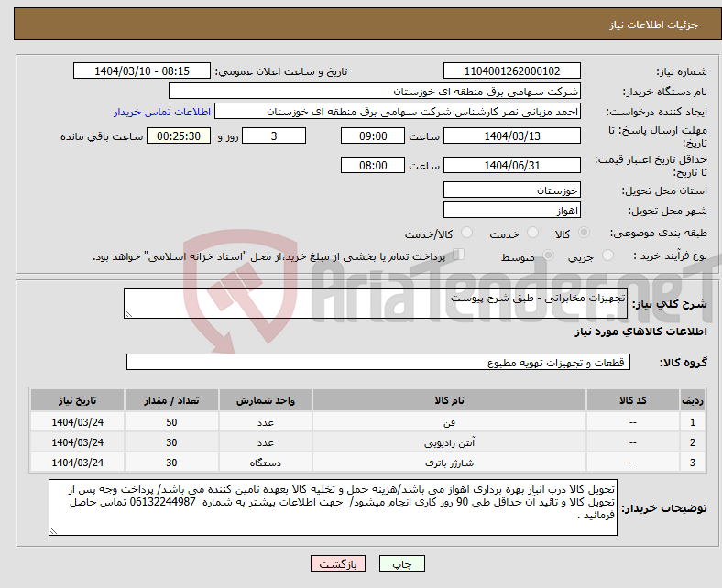Click the گروه کالا field قطعات و تجهیزات تهویه مطبوع
Viewport: 722px width, 588px height.
pyautogui.click(x=378, y=362)
